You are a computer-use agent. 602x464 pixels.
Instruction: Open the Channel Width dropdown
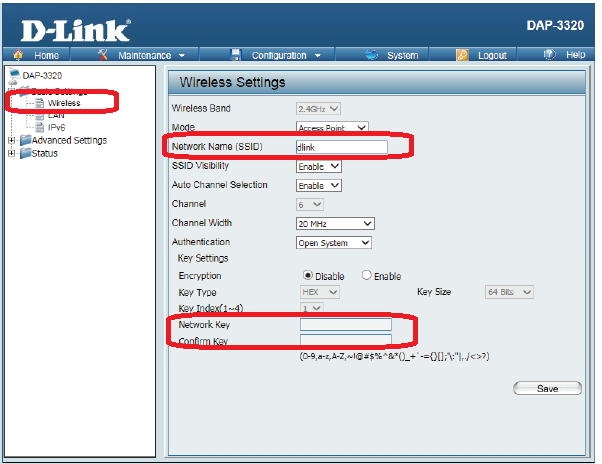[x=335, y=224]
